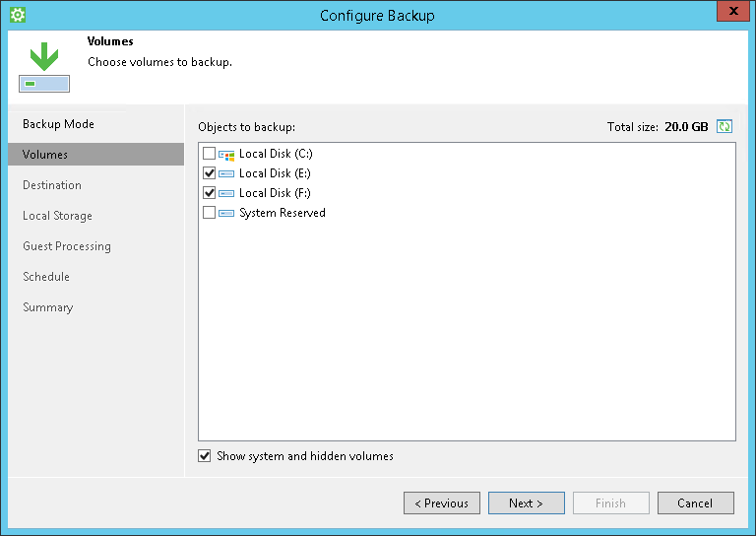This screenshot has height=536, width=756.
Task: Click the Local Disk (E:) drive icon
Action: pyautogui.click(x=226, y=173)
